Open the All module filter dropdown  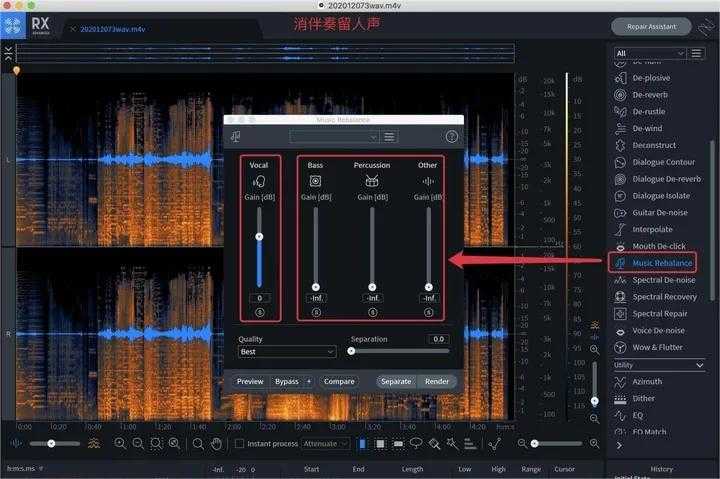coord(650,53)
